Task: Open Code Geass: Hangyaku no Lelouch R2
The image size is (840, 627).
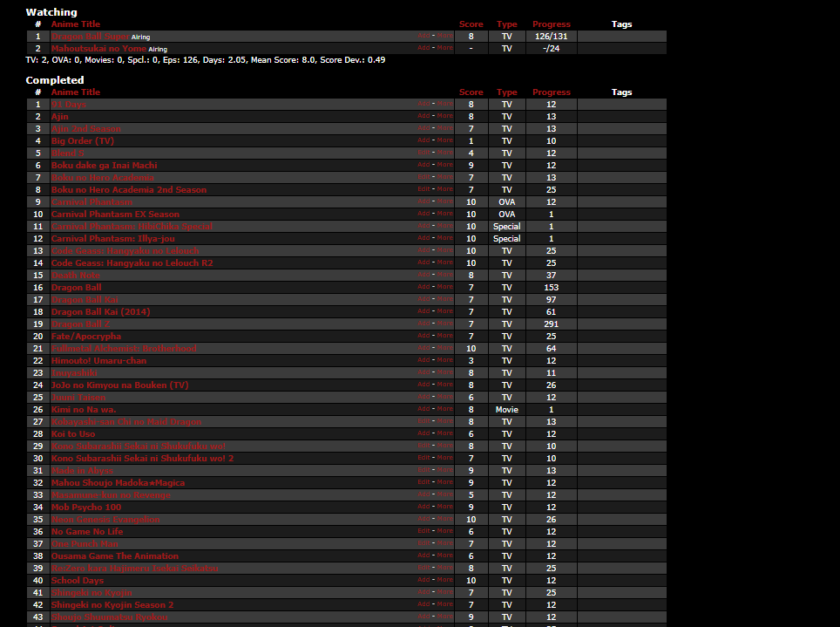Action: click(132, 262)
